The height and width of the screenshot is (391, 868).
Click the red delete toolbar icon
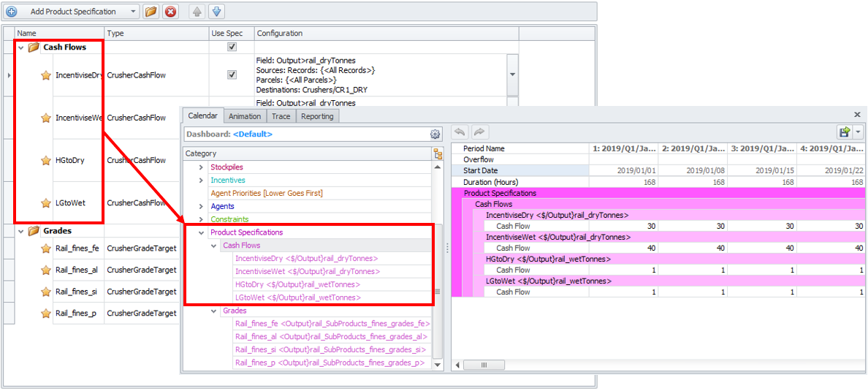coord(170,12)
